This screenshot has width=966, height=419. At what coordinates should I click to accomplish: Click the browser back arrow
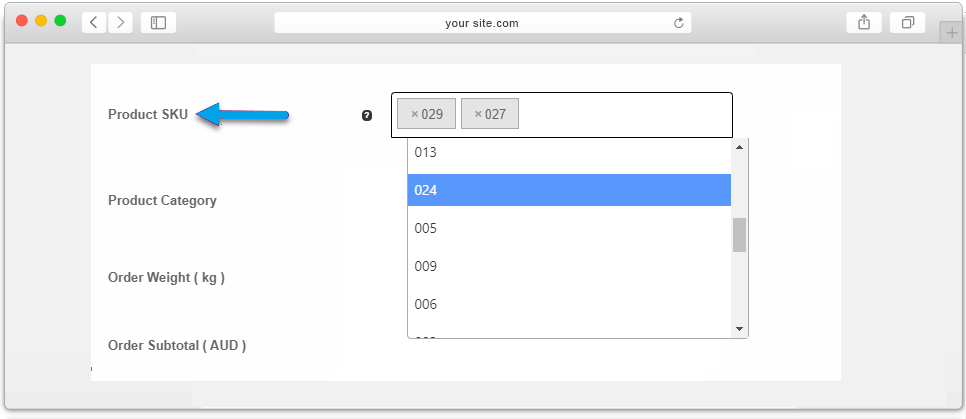tap(94, 23)
